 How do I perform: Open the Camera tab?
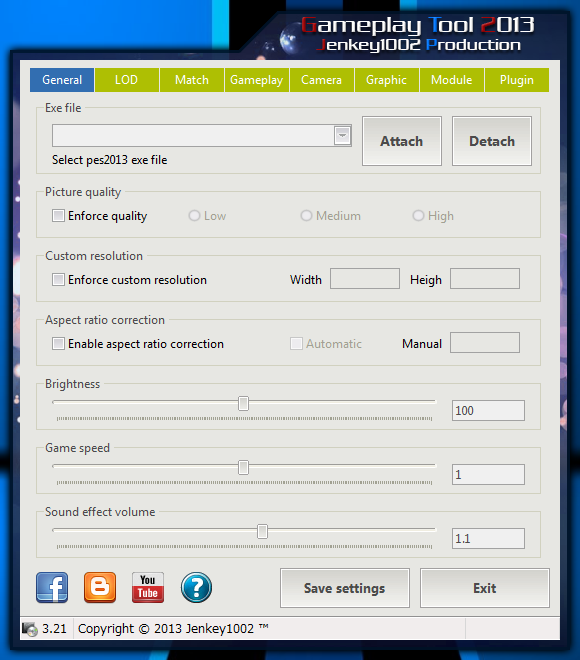tap(322, 80)
